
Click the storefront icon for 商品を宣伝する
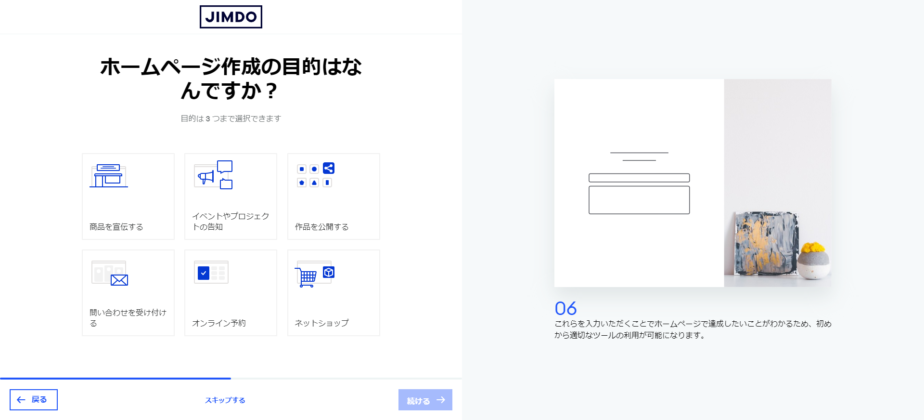108,176
